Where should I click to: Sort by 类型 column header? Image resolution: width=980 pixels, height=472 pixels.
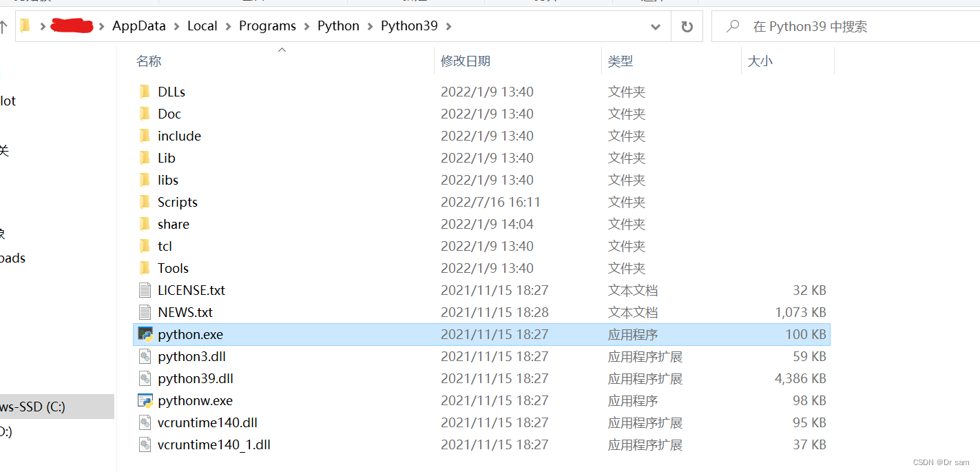pyautogui.click(x=621, y=61)
